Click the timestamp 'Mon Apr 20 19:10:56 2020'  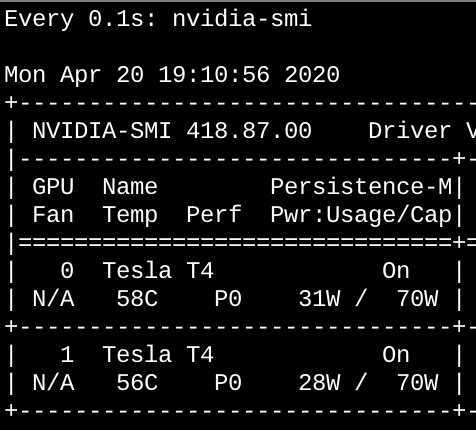[172, 74]
